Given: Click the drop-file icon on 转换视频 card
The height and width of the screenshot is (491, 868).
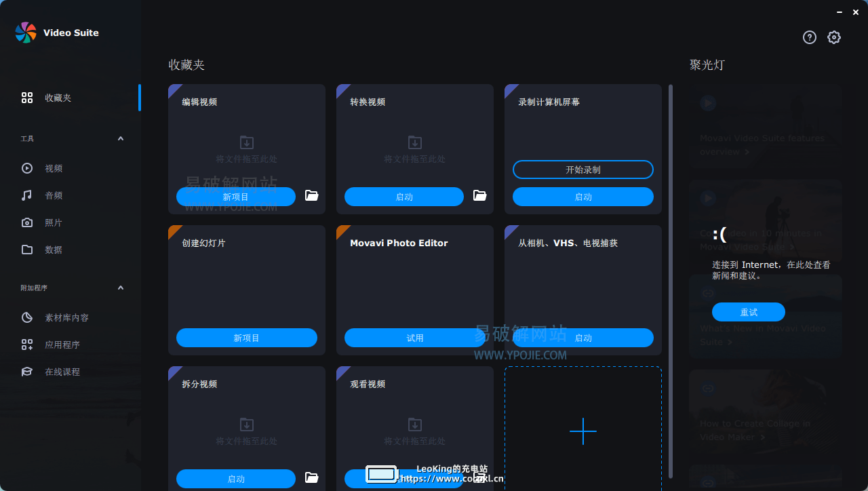Looking at the screenshot, I should (415, 142).
